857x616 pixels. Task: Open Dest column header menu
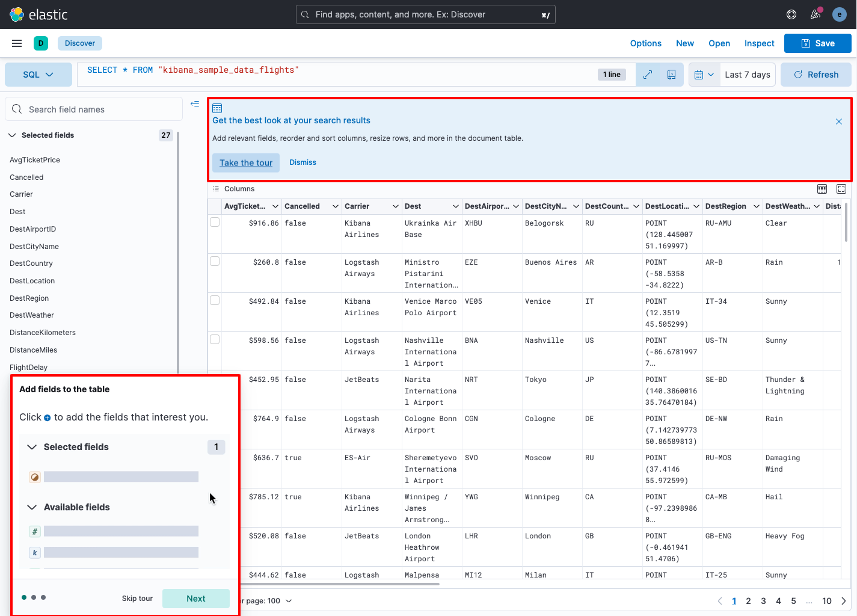coord(456,206)
